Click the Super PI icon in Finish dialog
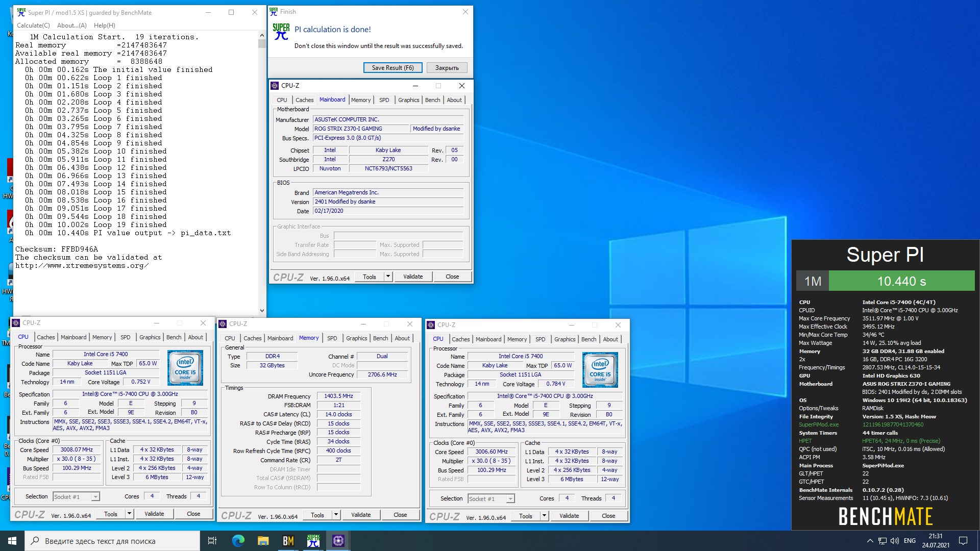The height and width of the screenshot is (551, 980). point(281,32)
